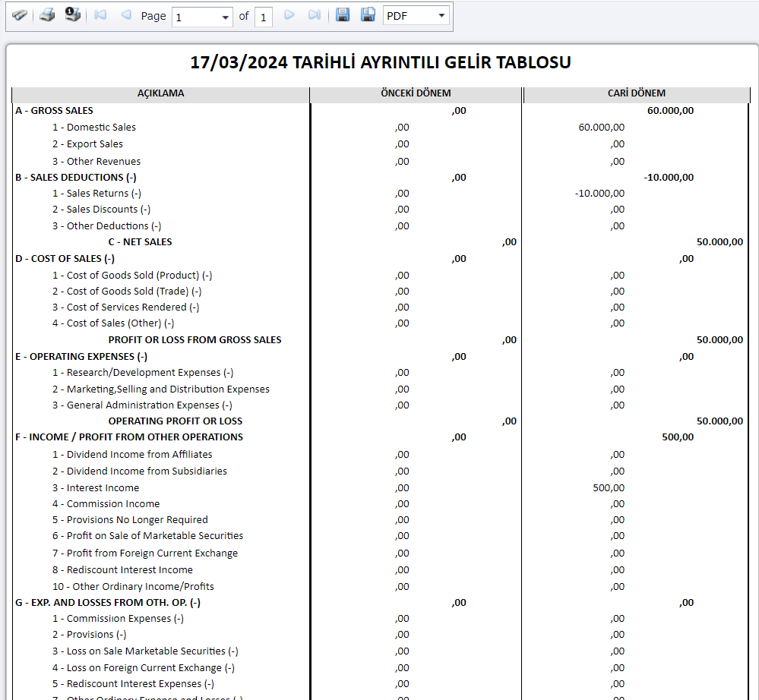This screenshot has height=700, width=759.
Task: Click the total pages field
Action: (x=263, y=17)
